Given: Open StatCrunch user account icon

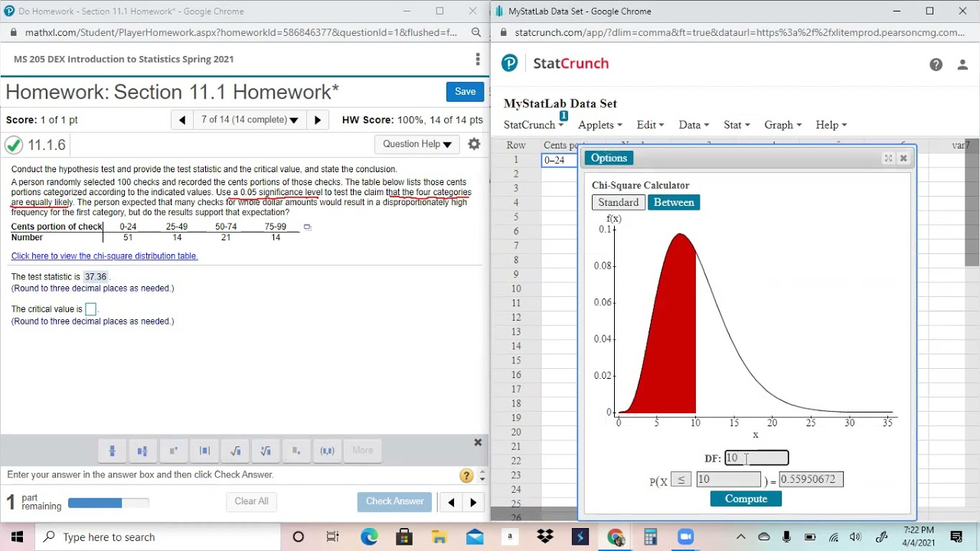Looking at the screenshot, I should click(x=962, y=65).
